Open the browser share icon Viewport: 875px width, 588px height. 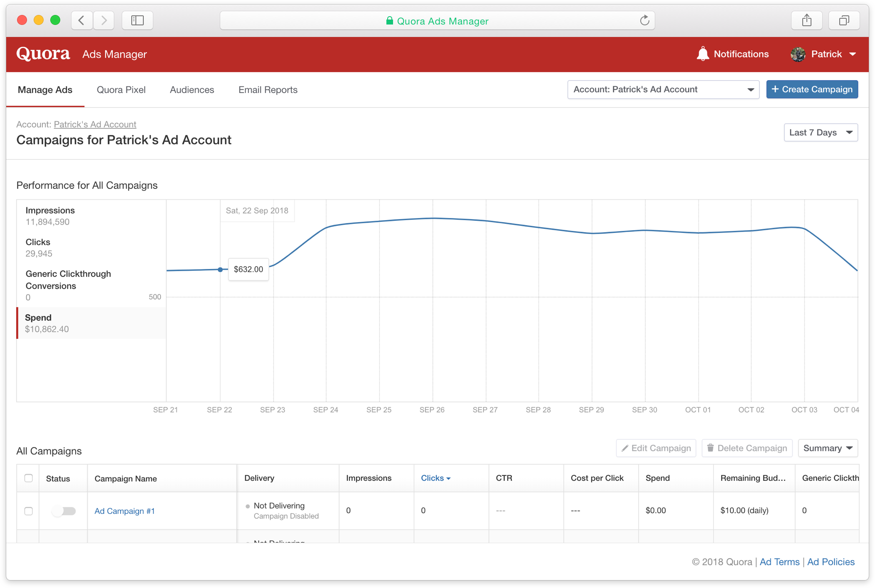pos(806,20)
